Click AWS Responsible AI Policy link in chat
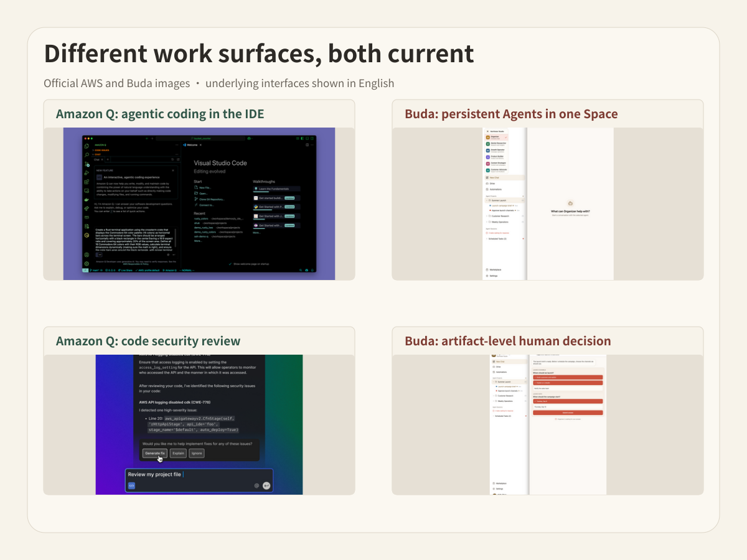Screen dimensions: 747x560 pos(136,264)
